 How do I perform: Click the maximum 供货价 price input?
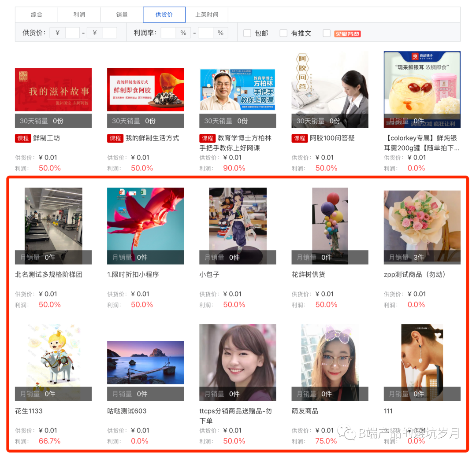point(110,33)
